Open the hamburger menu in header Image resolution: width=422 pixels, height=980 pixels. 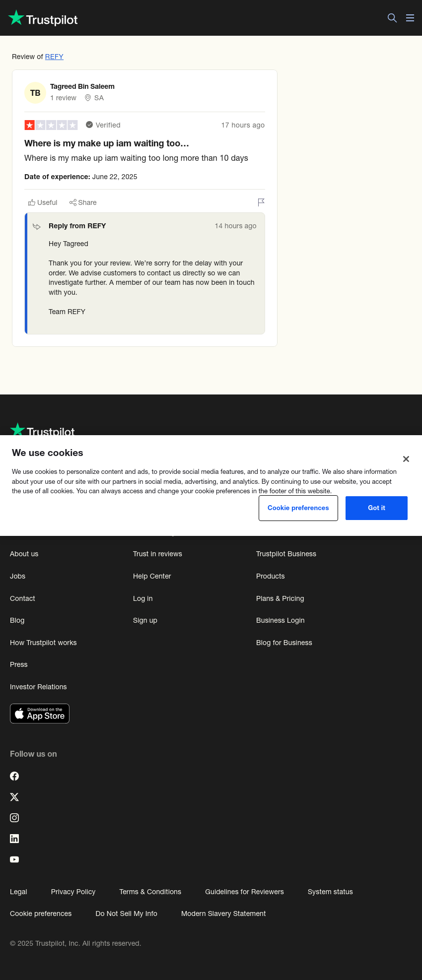click(x=410, y=18)
